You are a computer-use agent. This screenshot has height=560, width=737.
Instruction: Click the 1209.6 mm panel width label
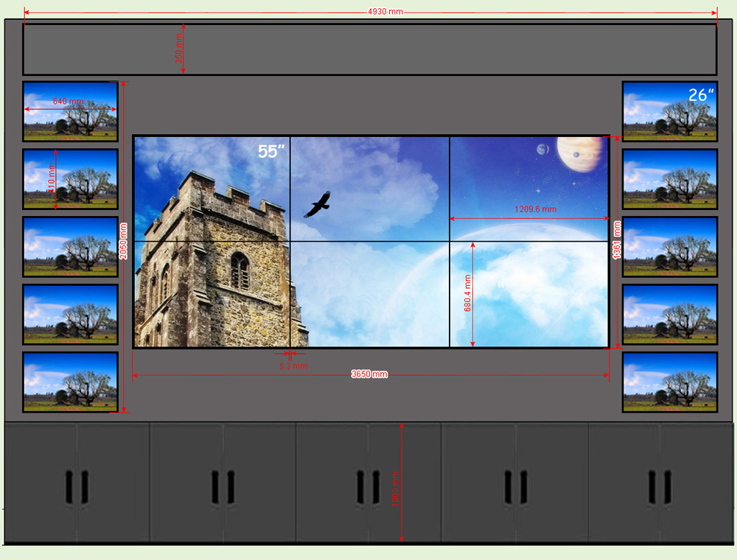click(535, 209)
